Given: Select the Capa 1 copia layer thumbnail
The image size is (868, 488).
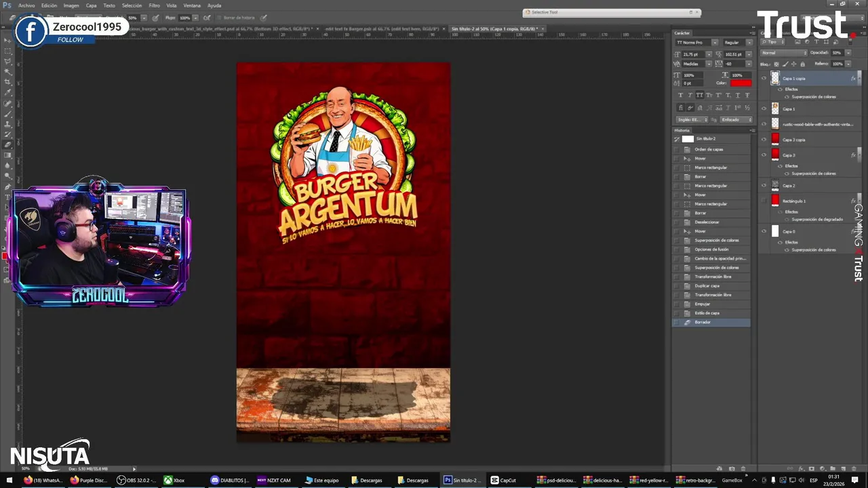Looking at the screenshot, I should pos(775,78).
